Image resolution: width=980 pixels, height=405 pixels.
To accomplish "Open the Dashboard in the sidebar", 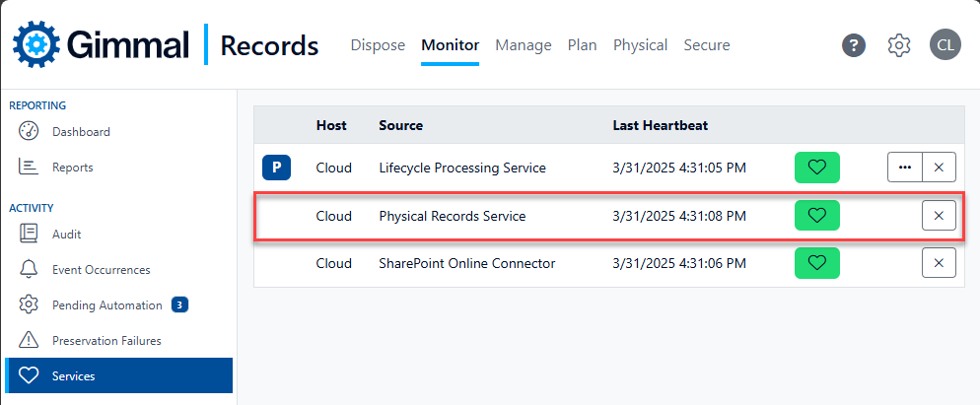I will (x=81, y=132).
